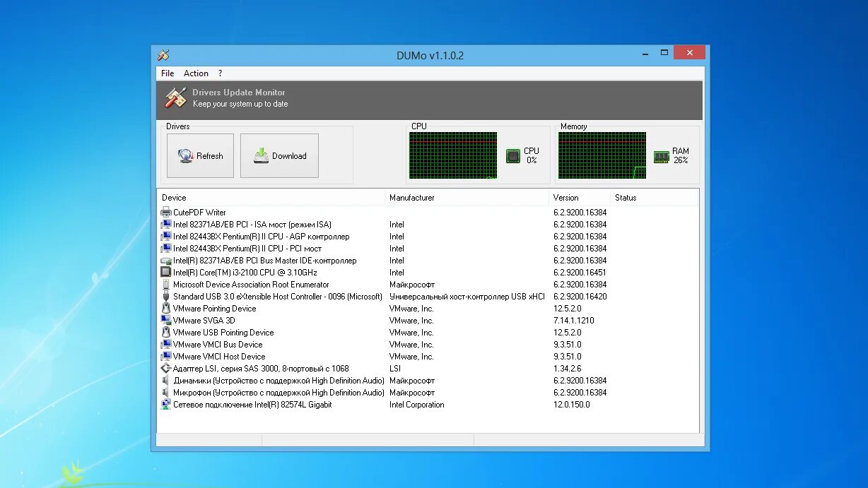Click icon for Intel 82443BX AGP контроллер row
Image resolution: width=868 pixels, height=488 pixels.
point(166,237)
